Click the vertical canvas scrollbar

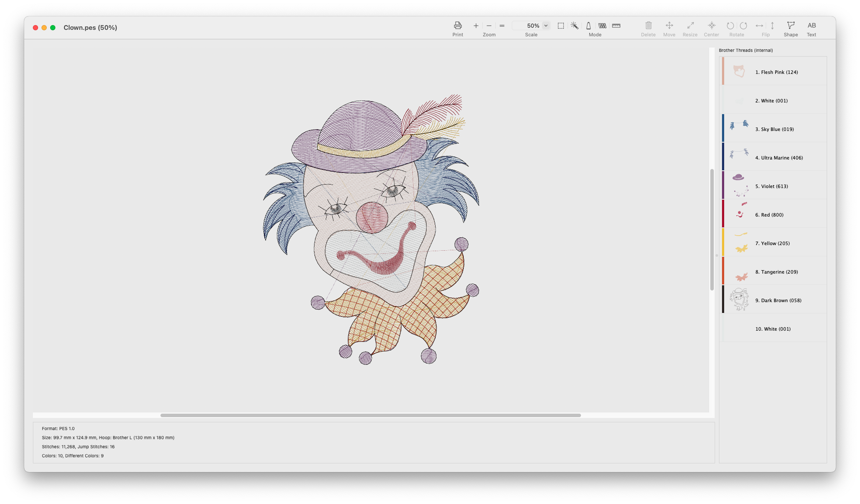(712, 229)
